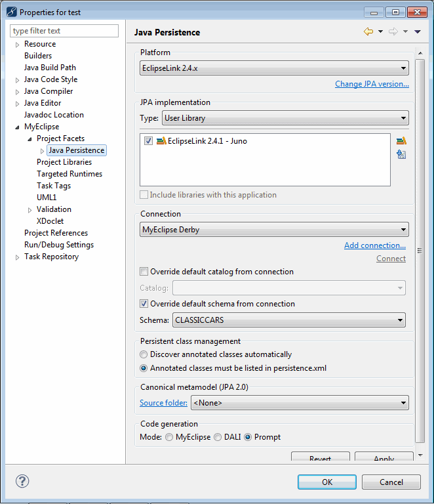Image resolution: width=434 pixels, height=504 pixels.
Task: Uncheck the EclipseLink 2.4.1 - Juno library checkbox
Action: pyautogui.click(x=148, y=140)
